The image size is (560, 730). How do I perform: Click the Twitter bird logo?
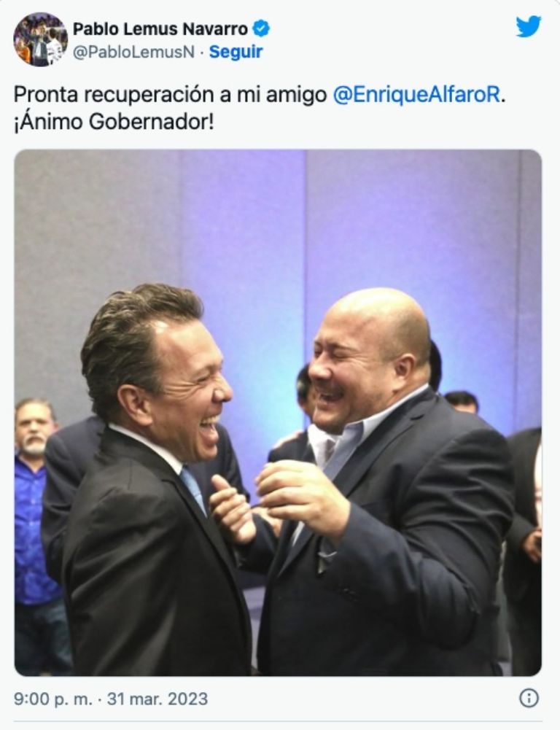coord(529,26)
